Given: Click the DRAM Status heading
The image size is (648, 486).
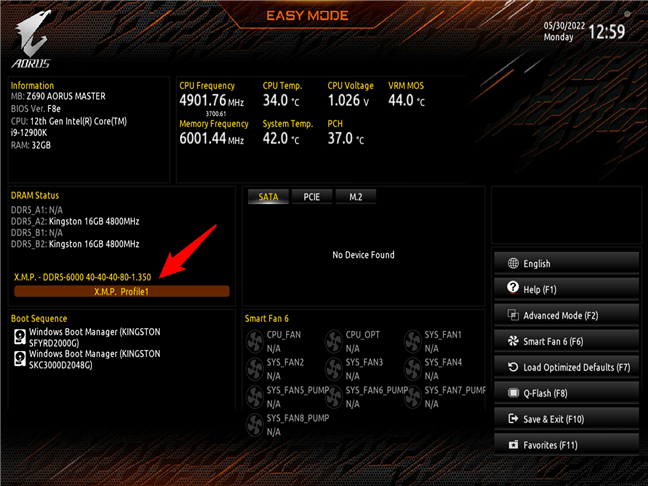Looking at the screenshot, I should pos(35,195).
